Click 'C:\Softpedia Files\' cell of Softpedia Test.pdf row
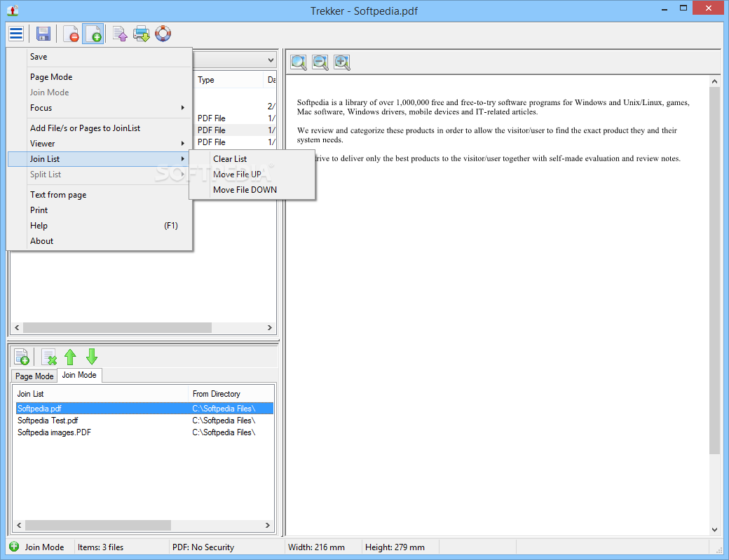Screen dimensions: 729x560 point(224,420)
